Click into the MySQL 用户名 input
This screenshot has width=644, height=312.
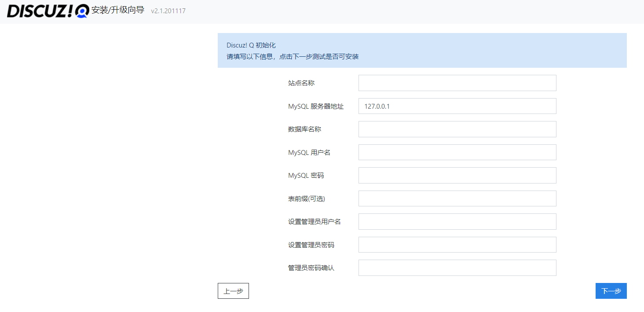pyautogui.click(x=457, y=152)
